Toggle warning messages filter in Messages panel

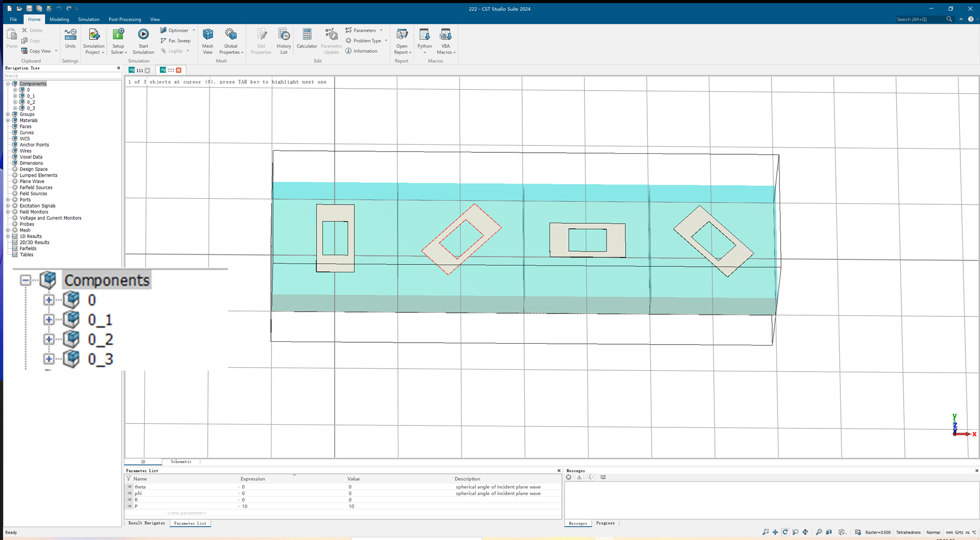(579, 477)
